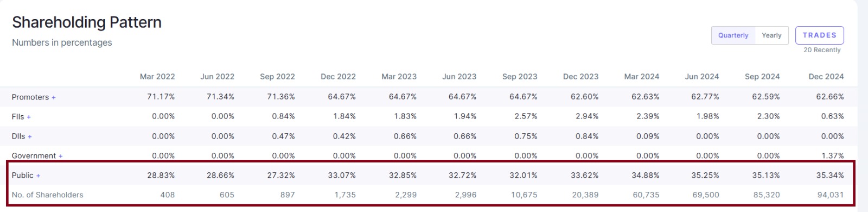Screen dimensions: 868x212
Task: Expand the DIIs row plus icon
Action: [30, 136]
